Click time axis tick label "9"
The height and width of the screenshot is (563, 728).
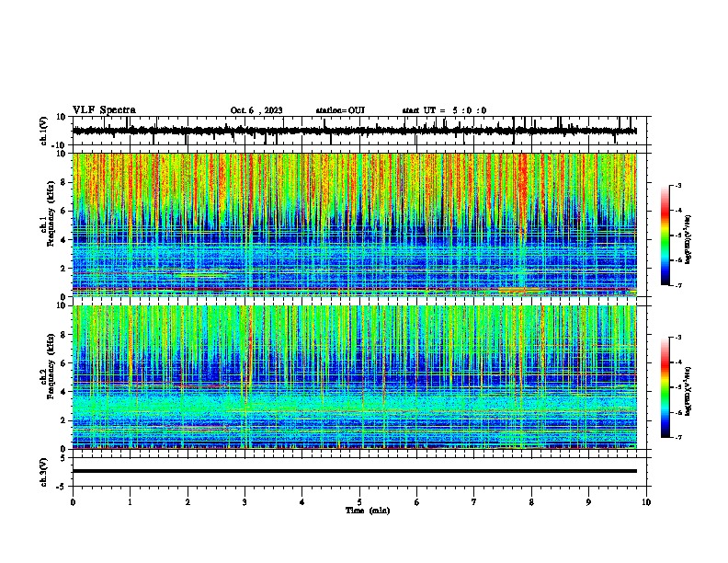(x=588, y=502)
